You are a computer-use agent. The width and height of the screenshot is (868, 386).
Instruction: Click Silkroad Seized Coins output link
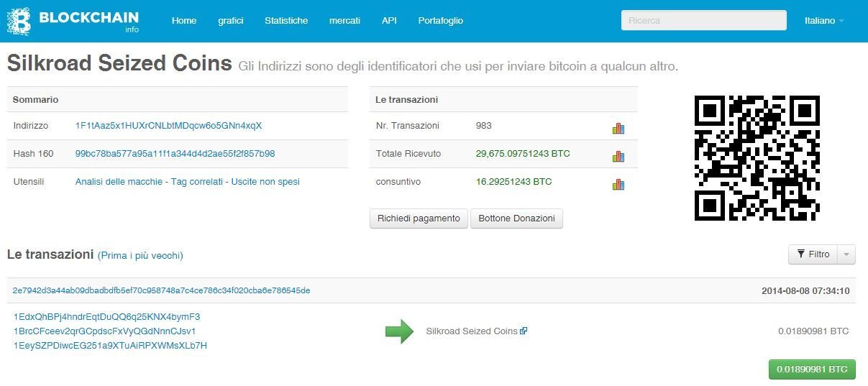(472, 331)
